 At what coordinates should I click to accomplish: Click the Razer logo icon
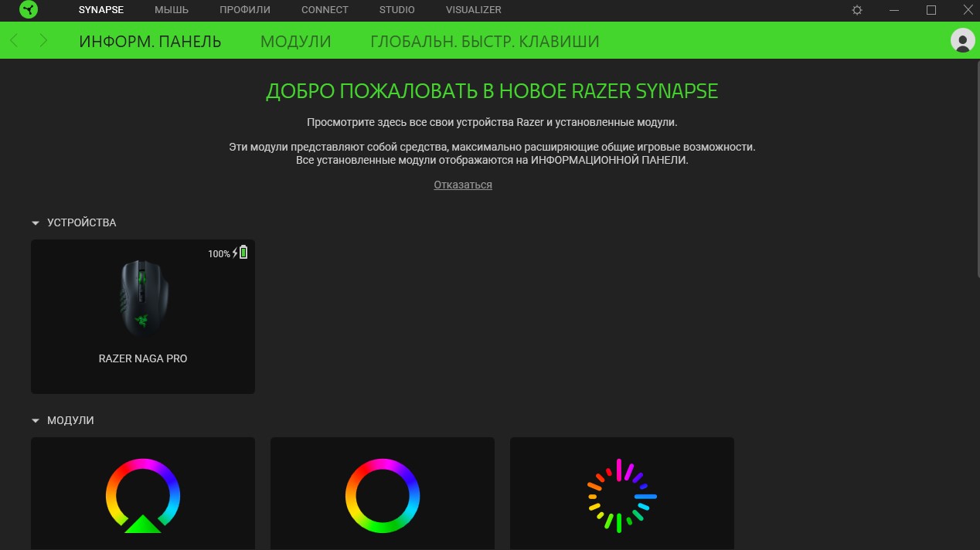coord(29,10)
